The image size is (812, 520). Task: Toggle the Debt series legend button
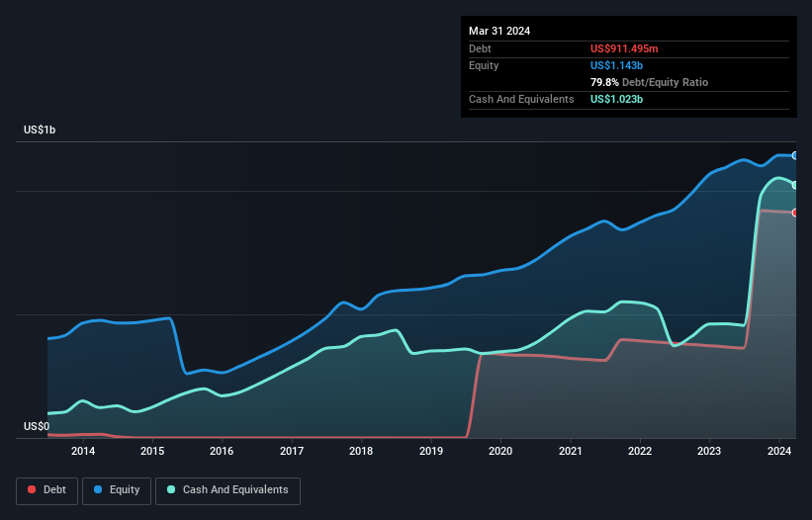point(47,490)
